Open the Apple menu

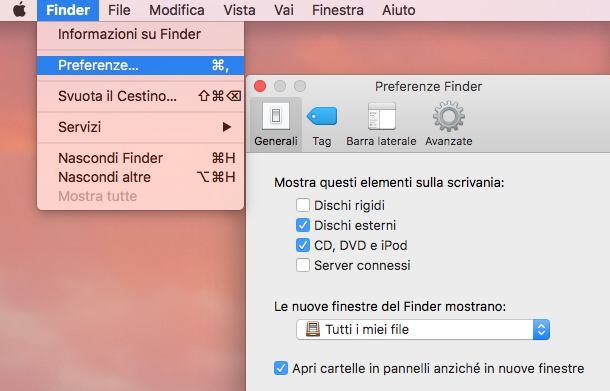click(19, 10)
